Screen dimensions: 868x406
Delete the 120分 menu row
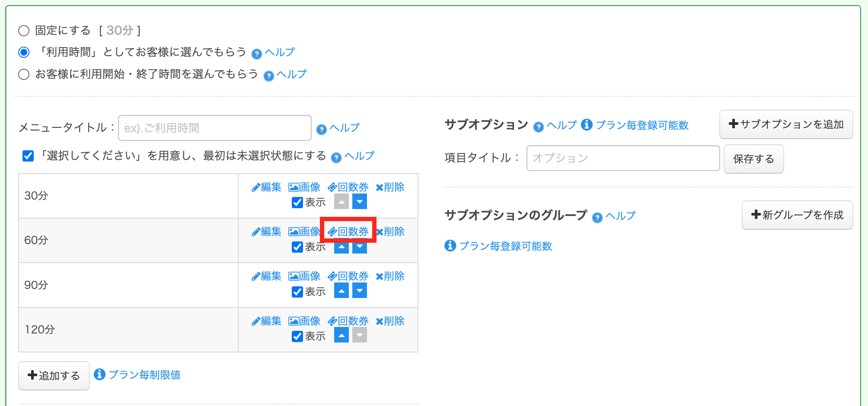click(390, 321)
